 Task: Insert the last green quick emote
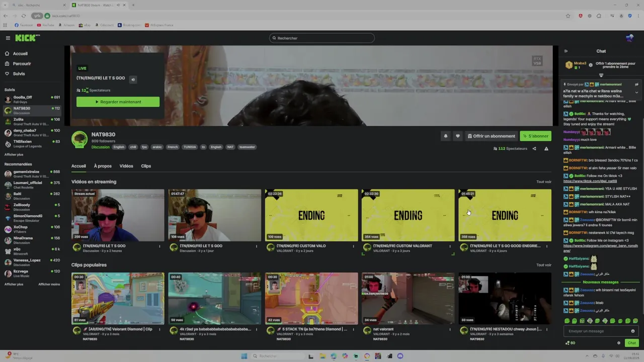tap(635, 321)
